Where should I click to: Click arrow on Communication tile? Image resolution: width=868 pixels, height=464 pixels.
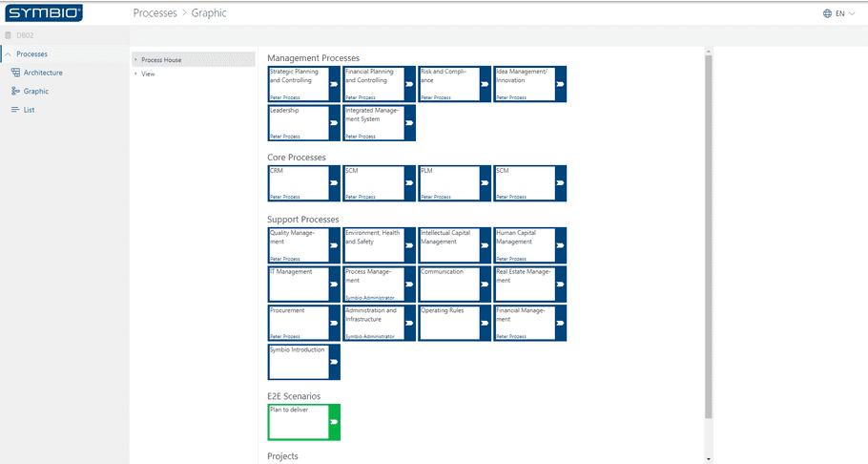pos(485,285)
